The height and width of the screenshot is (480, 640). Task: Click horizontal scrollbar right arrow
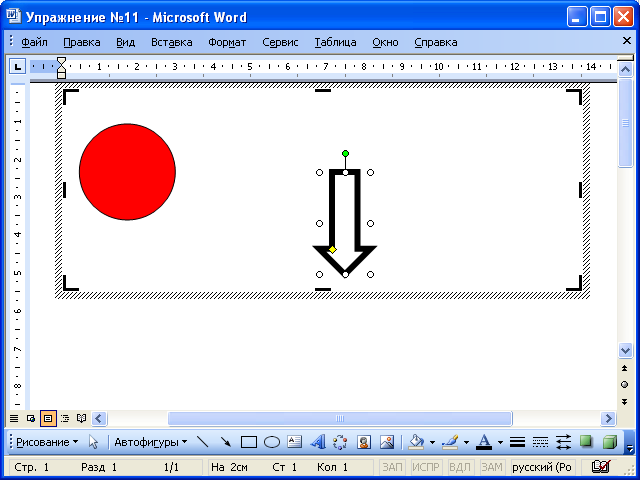608,418
